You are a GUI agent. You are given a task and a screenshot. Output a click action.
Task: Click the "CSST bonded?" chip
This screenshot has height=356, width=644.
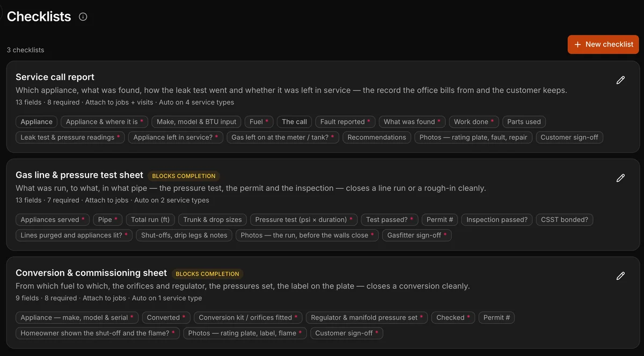click(565, 219)
